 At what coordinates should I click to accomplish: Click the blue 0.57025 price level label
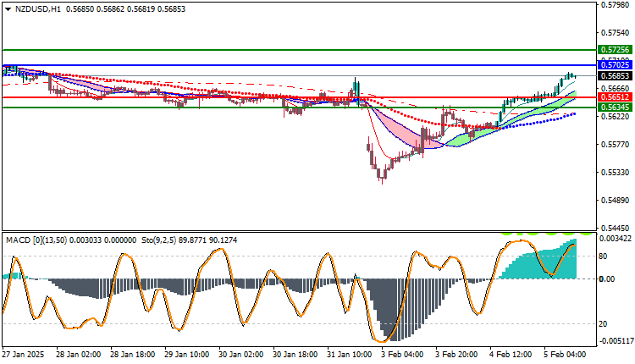615,65
